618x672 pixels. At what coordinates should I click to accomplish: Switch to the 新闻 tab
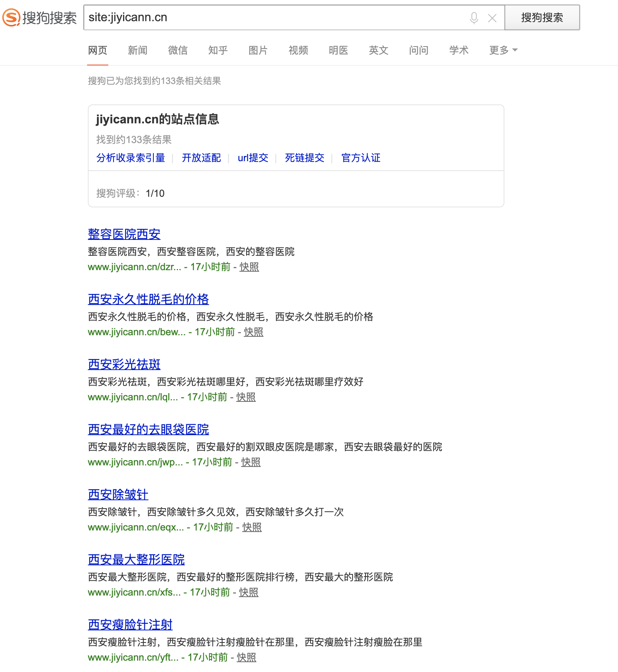(x=138, y=50)
